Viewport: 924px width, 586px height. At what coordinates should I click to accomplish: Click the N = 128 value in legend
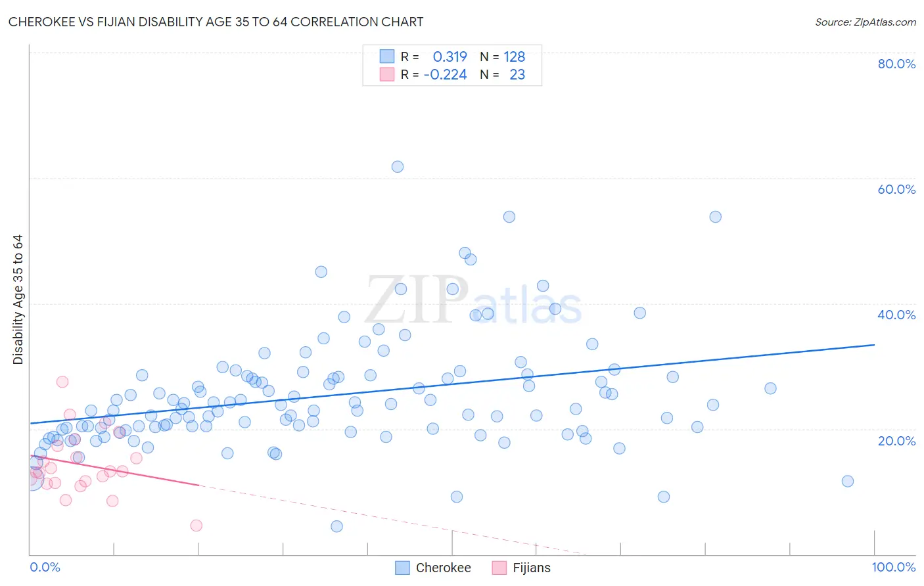click(x=502, y=56)
